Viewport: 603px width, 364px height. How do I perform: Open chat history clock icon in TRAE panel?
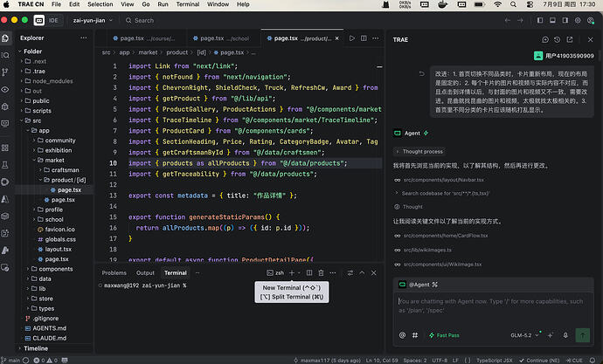(558, 39)
